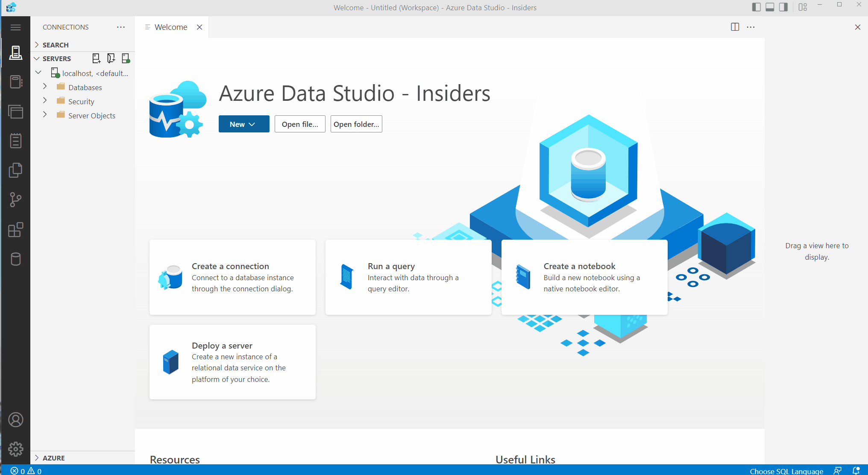Add a new server group from Servers toolbar

pyautogui.click(x=111, y=58)
